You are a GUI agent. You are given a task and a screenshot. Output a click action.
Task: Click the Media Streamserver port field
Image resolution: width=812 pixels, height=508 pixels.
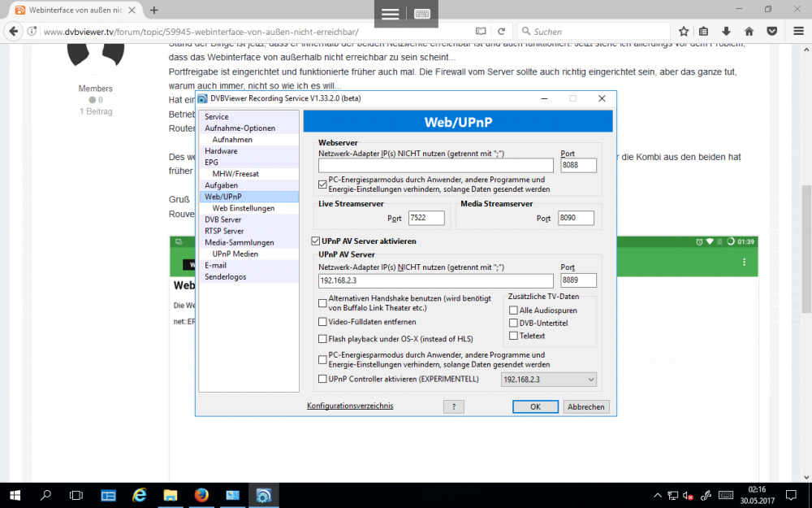[x=576, y=218]
